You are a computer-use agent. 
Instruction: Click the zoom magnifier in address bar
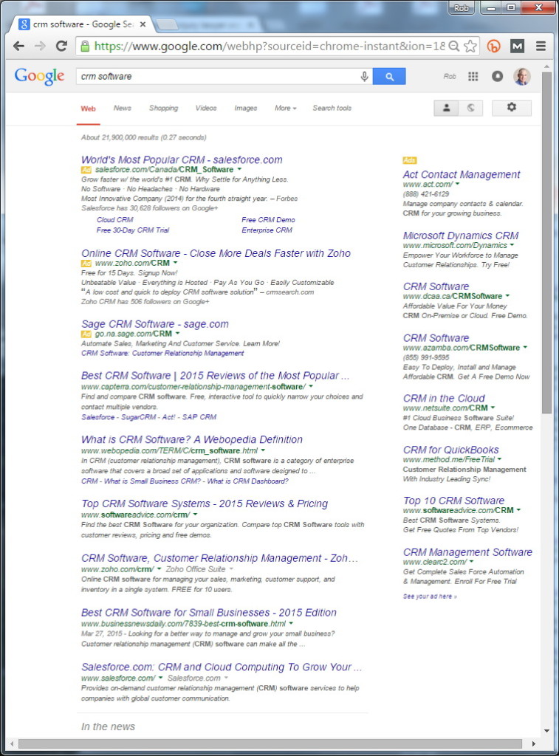(x=454, y=47)
